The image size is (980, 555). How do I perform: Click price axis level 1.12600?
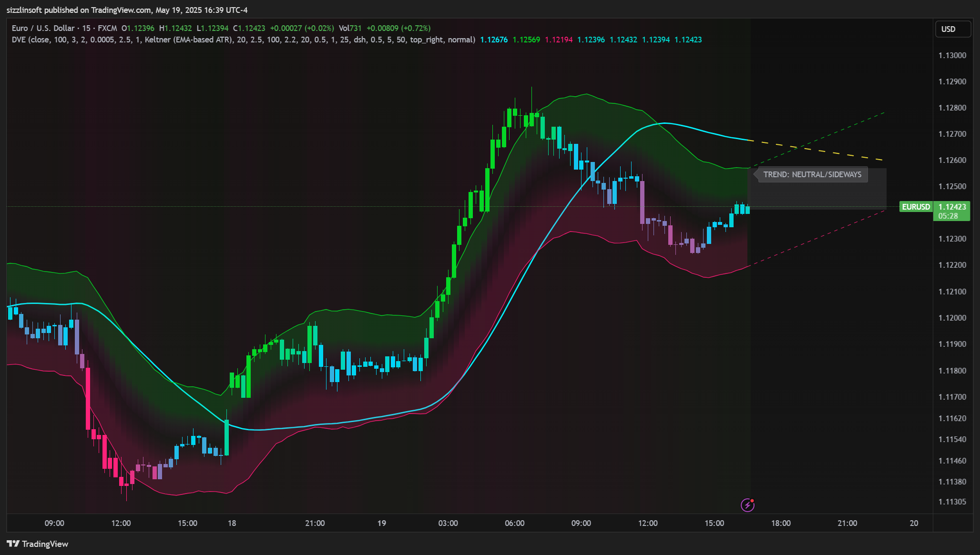[x=952, y=160]
